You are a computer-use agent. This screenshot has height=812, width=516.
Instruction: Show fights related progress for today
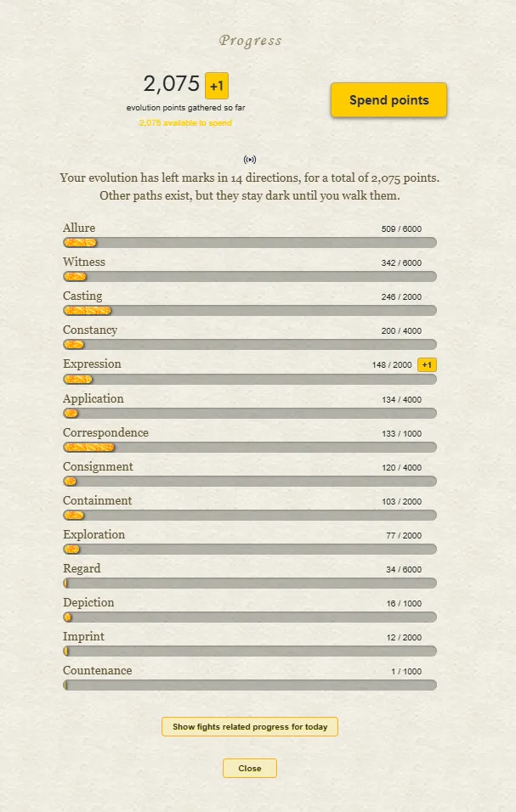coord(250,726)
